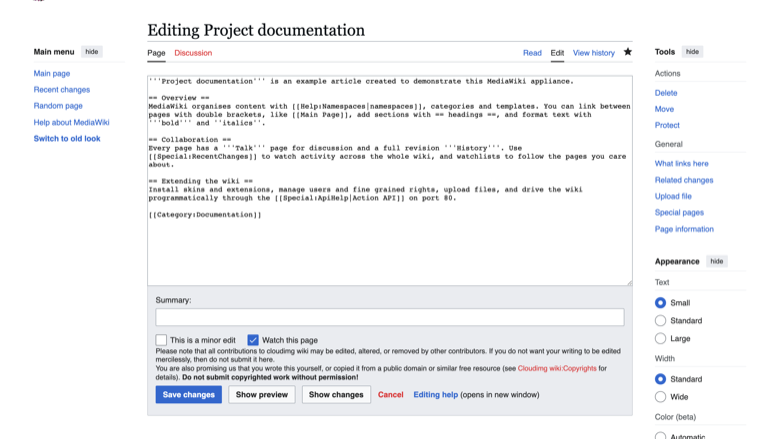Open the Page information link
The height and width of the screenshot is (439, 780).
(684, 229)
